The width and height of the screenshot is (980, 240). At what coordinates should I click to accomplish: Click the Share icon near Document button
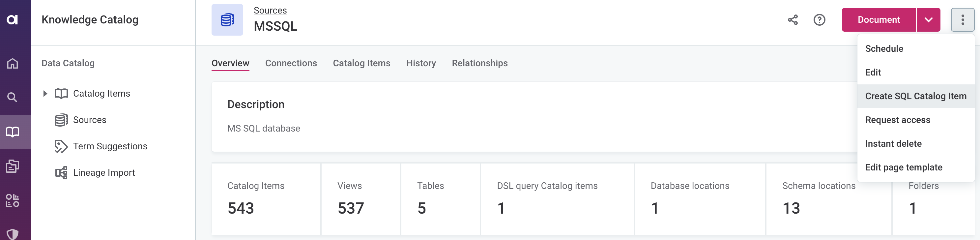pos(793,20)
